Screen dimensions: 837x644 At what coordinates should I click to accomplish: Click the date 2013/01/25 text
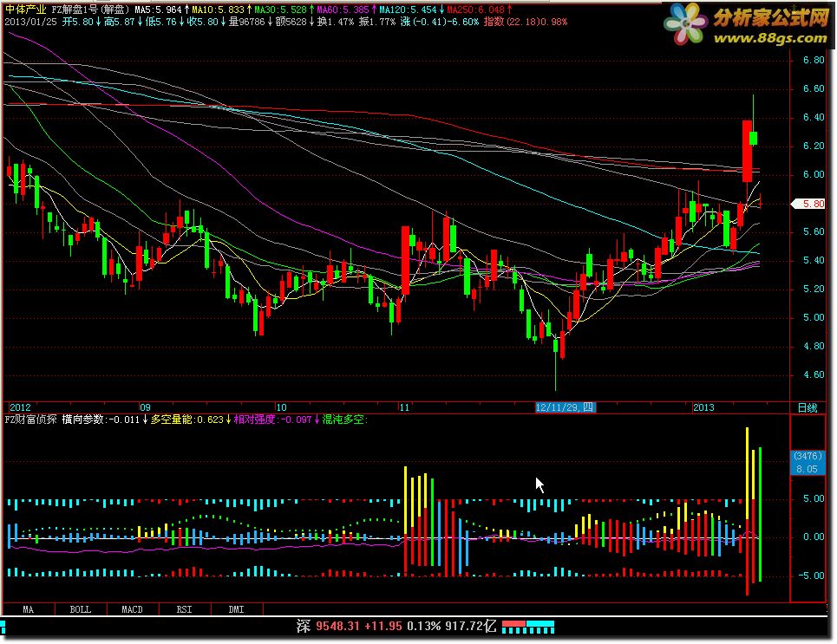pos(31,22)
